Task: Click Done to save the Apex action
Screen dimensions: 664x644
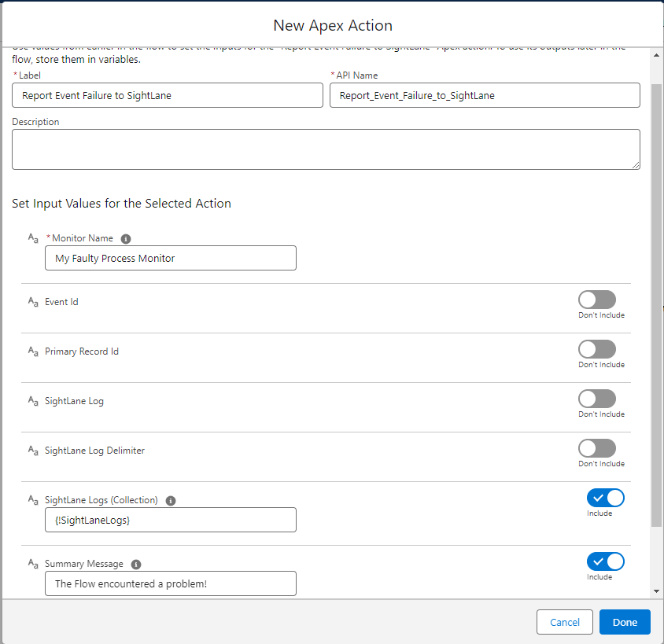Action: [x=625, y=622]
